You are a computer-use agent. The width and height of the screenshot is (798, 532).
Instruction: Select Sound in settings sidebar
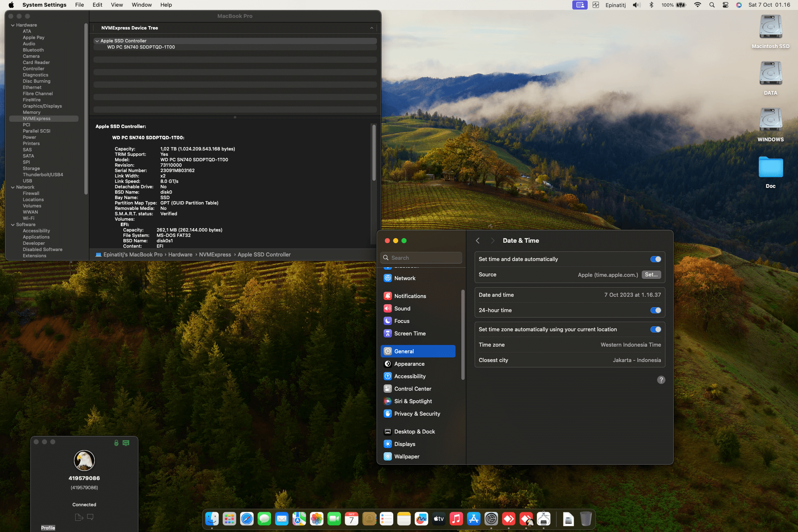(402, 308)
